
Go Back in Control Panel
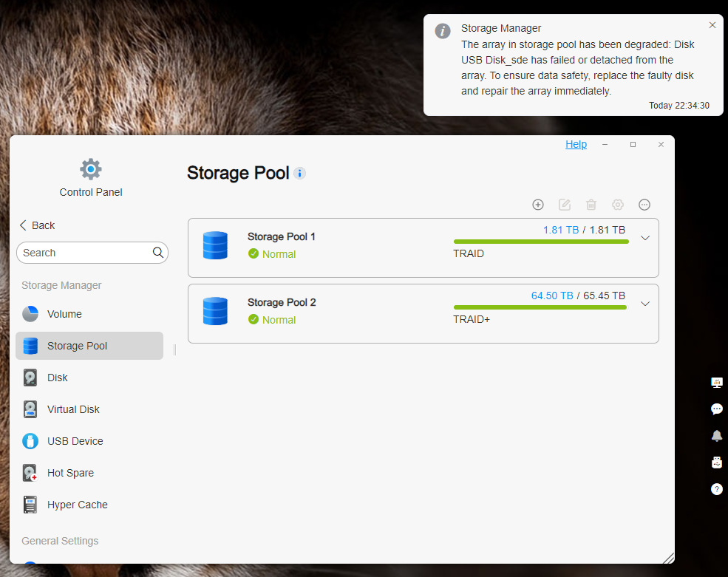click(x=37, y=225)
